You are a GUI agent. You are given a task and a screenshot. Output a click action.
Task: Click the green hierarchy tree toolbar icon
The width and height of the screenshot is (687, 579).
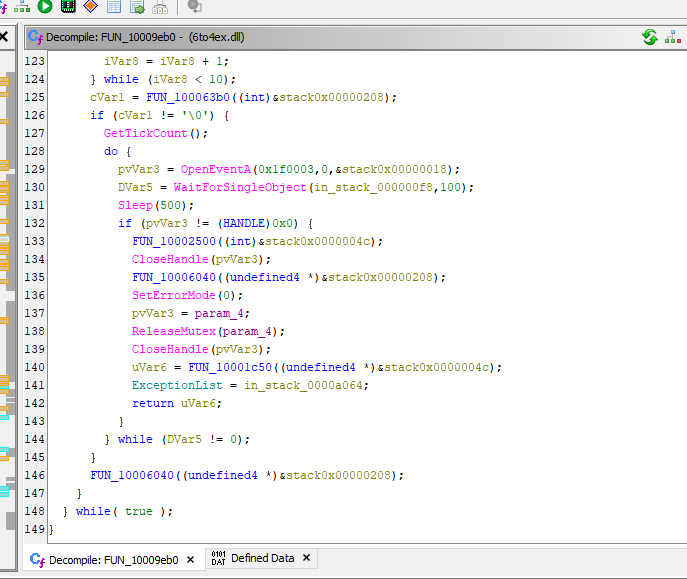[x=22, y=7]
